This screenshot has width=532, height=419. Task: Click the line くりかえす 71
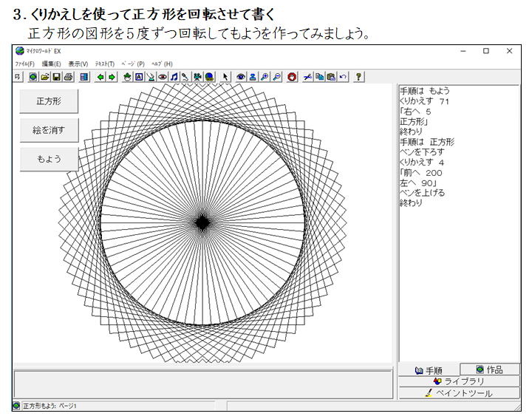(x=424, y=101)
